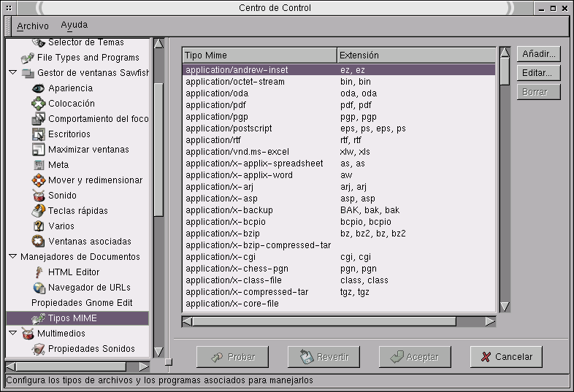
Task: Select the application/postscript row
Action: pyautogui.click(x=339, y=128)
